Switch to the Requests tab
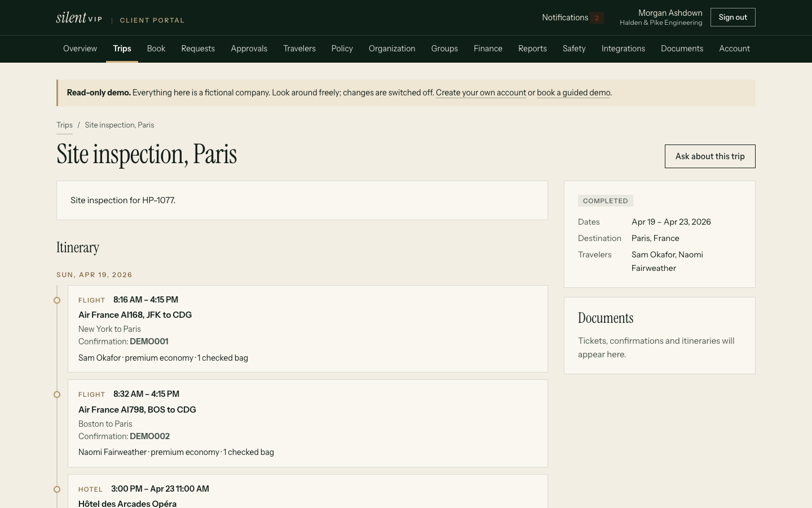 [198, 49]
